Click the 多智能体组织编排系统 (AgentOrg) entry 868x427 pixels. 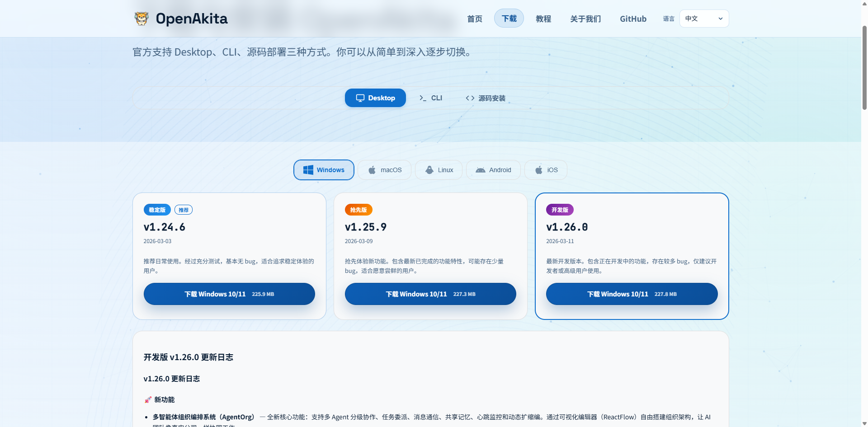pos(203,417)
